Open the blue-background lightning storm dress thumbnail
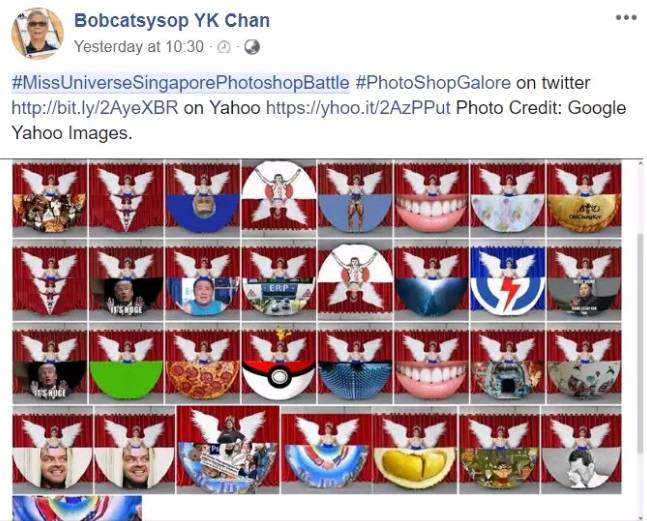This screenshot has height=521, width=647. point(431,281)
